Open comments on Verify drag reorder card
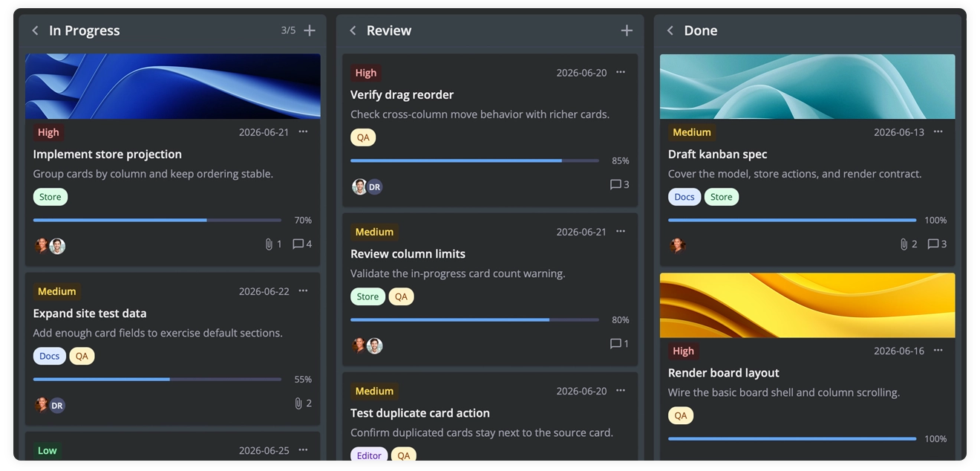Image resolution: width=980 pixels, height=471 pixels. 619,184
